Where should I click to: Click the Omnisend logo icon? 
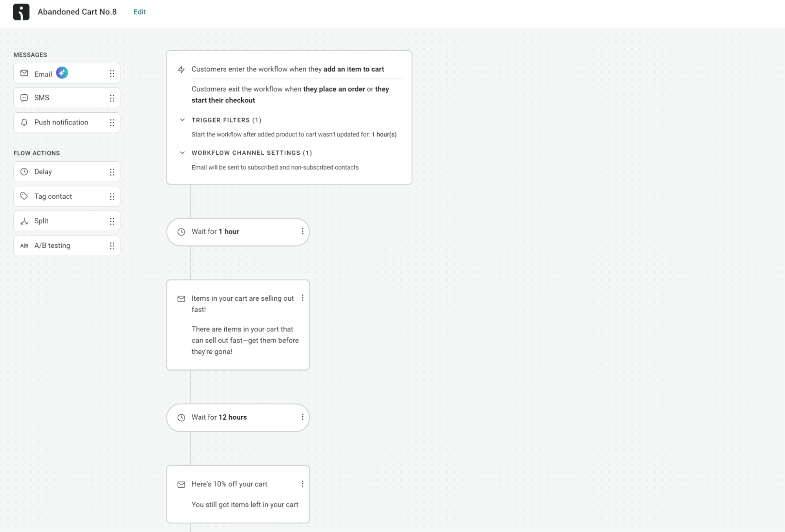click(x=21, y=12)
